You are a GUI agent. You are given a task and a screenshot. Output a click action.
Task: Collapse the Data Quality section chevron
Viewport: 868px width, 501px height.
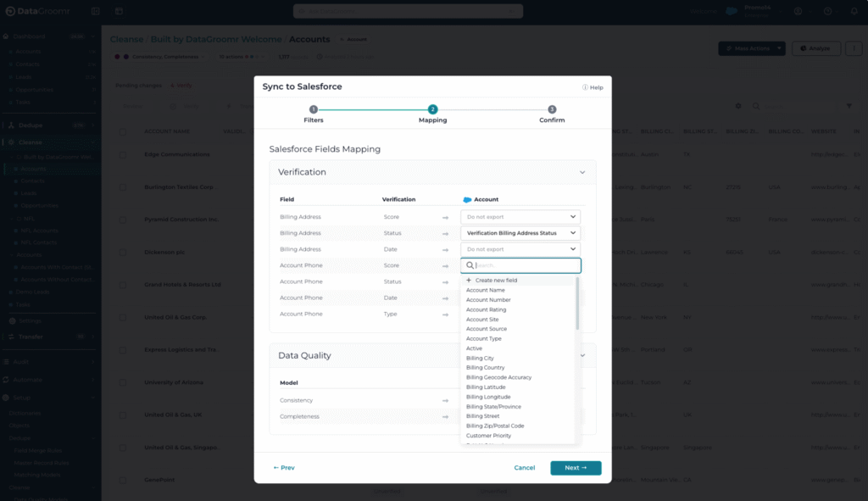[x=582, y=355]
